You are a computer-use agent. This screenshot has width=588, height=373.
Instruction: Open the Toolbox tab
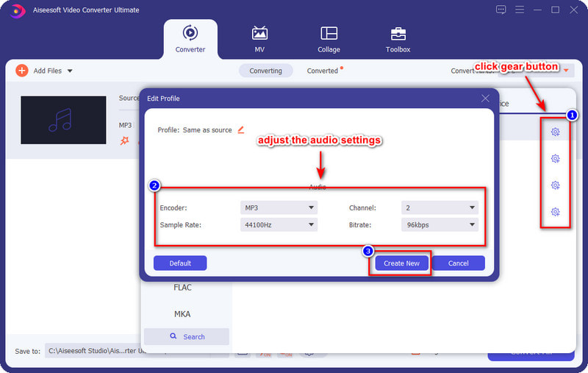click(398, 39)
